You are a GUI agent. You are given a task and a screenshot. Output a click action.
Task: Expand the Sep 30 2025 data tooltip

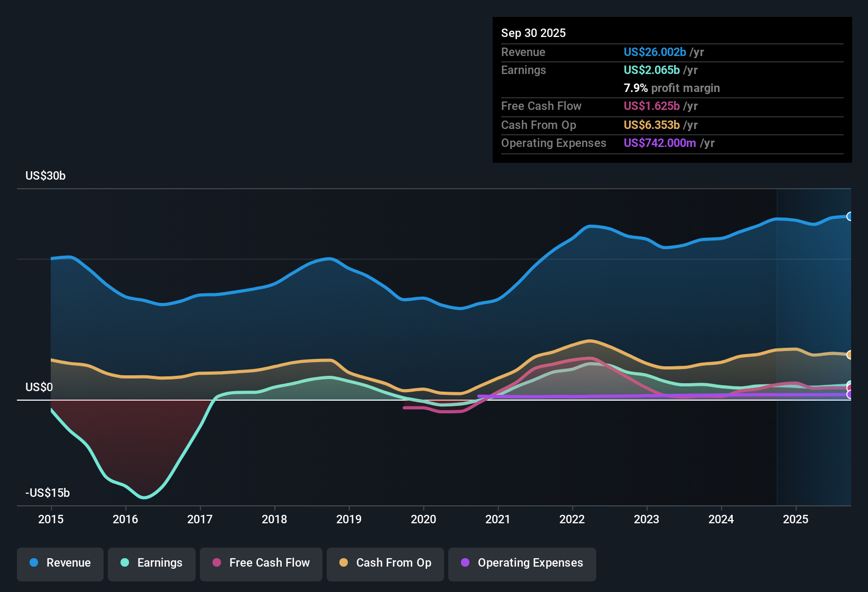(533, 33)
